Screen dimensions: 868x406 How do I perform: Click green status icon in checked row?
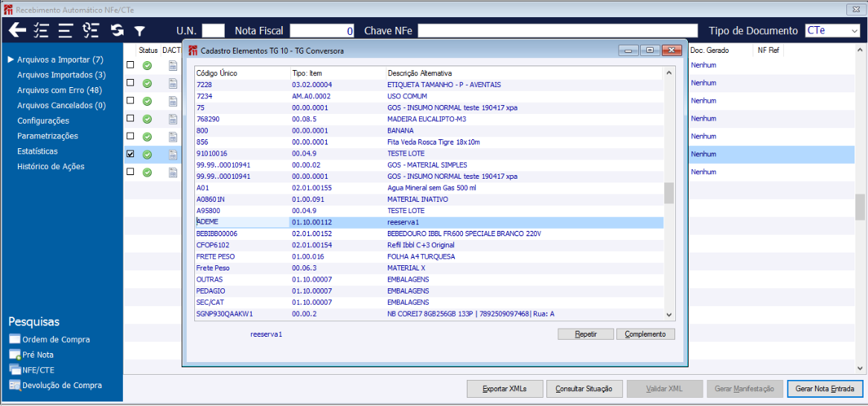click(x=147, y=154)
